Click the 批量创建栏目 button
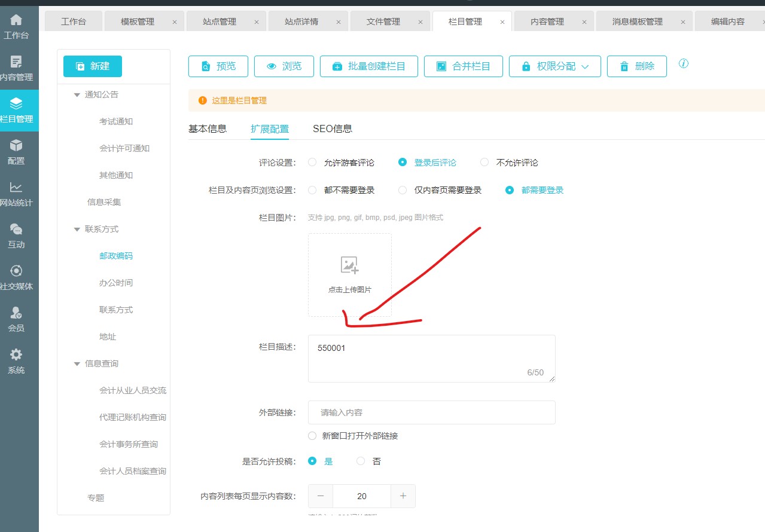 pyautogui.click(x=368, y=66)
